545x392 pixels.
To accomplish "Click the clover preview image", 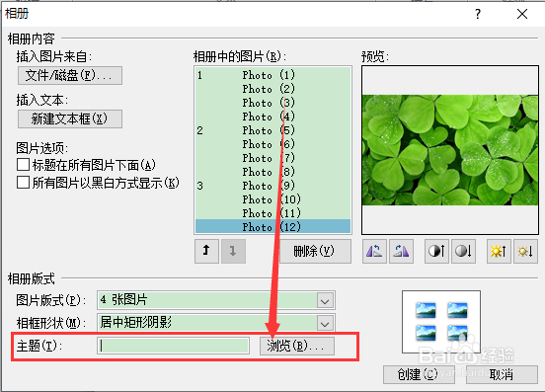I will pyautogui.click(x=450, y=150).
